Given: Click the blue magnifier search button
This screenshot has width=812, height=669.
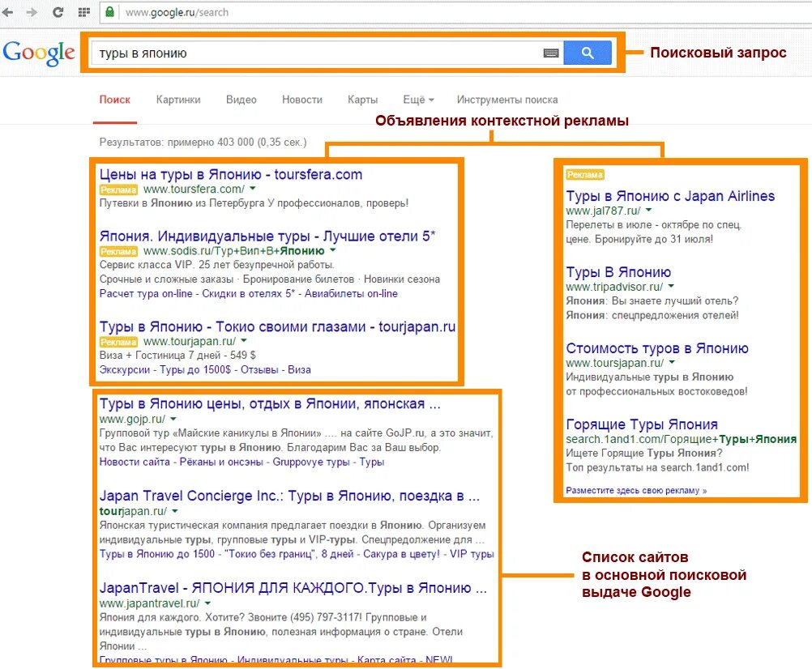Looking at the screenshot, I should click(x=588, y=53).
